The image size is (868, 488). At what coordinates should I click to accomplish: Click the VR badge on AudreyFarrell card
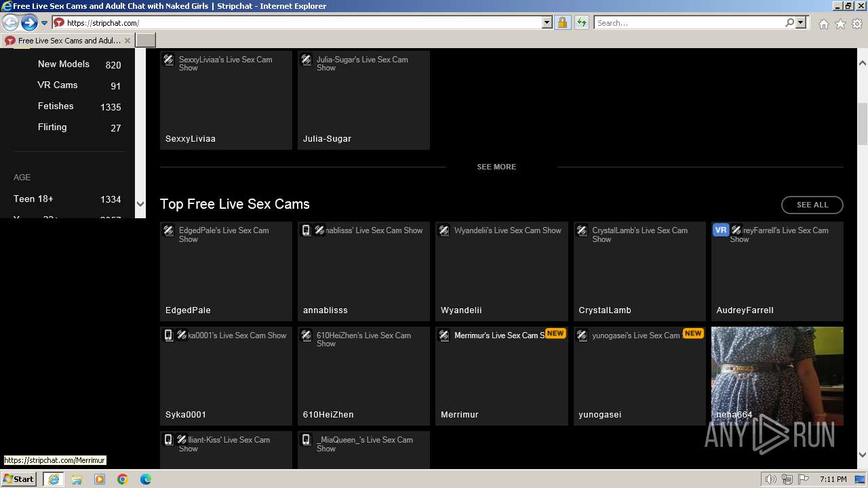[x=721, y=230]
